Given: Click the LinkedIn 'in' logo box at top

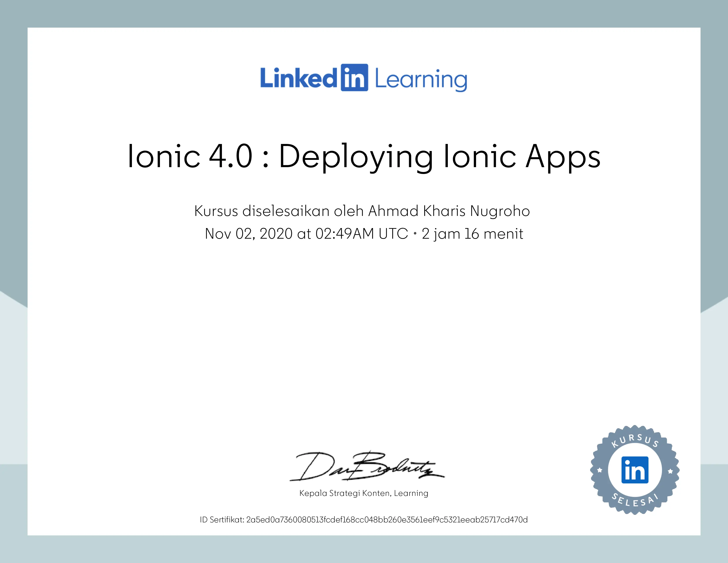Looking at the screenshot, I should coord(354,77).
